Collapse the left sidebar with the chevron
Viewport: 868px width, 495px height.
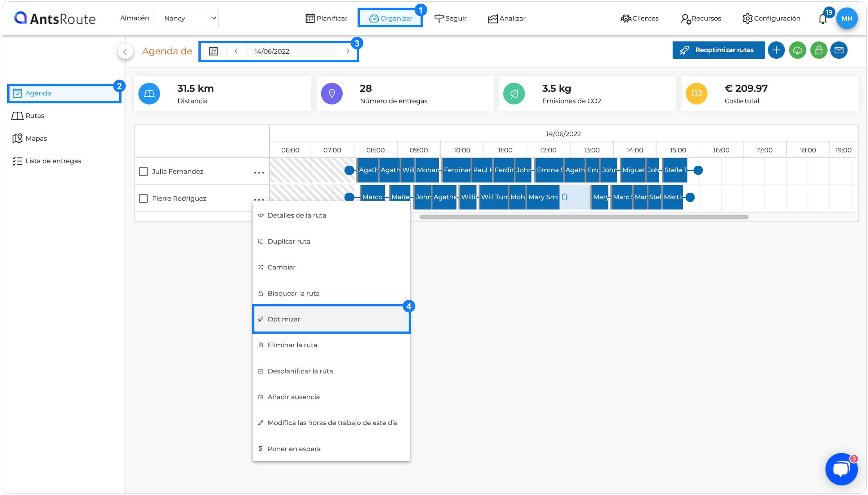click(125, 52)
